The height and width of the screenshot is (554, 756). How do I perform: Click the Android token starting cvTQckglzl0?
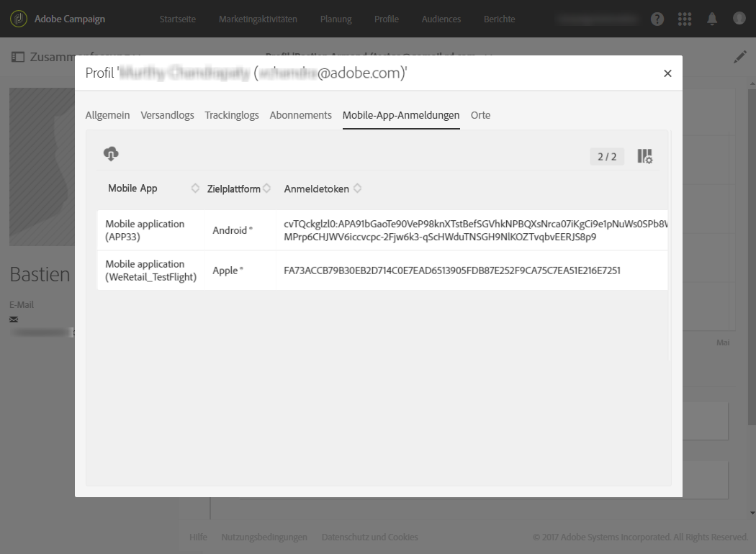(475, 230)
